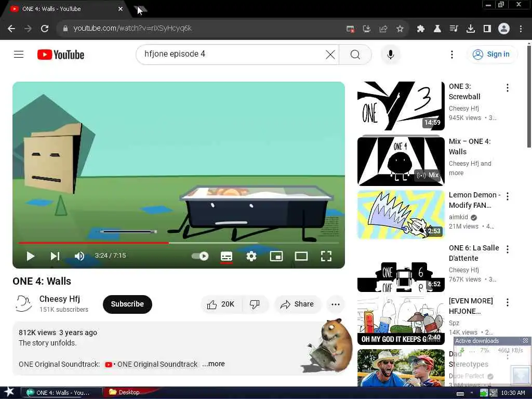The image size is (532, 399).
Task: Open the browser profile avatar
Action: point(503,29)
